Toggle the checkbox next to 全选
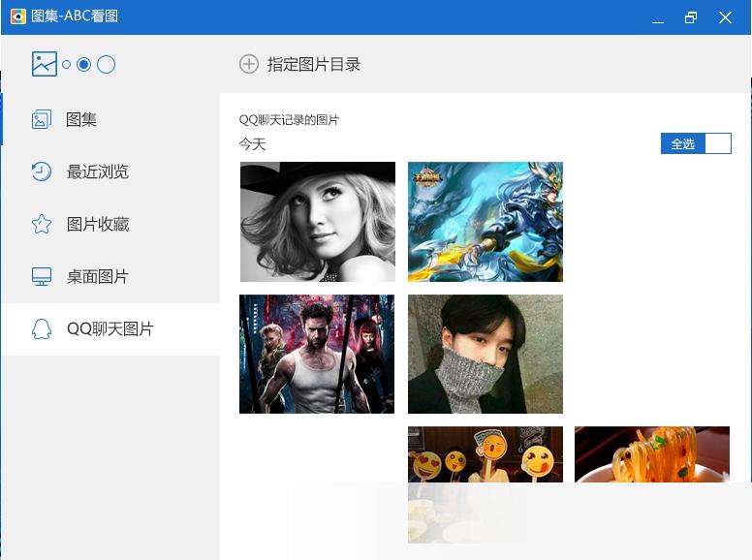 point(718,143)
